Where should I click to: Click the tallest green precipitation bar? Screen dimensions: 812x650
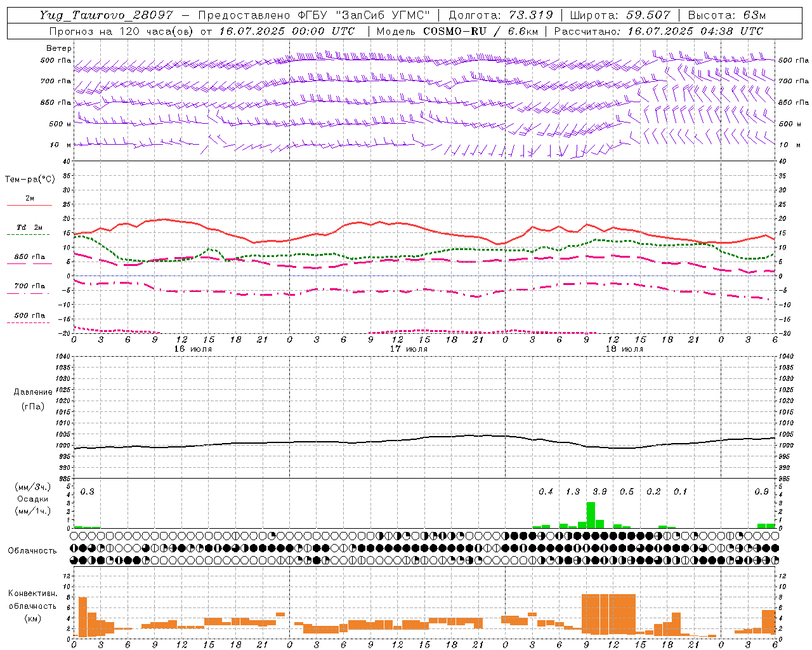(x=591, y=515)
